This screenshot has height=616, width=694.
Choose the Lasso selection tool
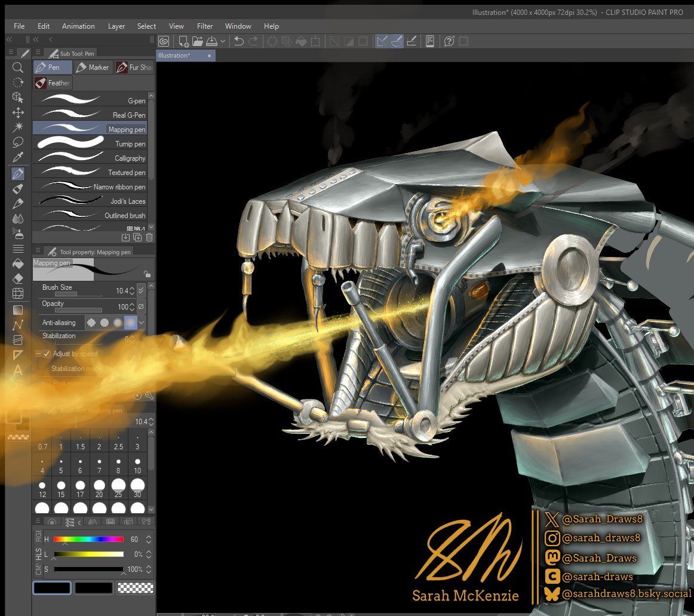pos(18,142)
